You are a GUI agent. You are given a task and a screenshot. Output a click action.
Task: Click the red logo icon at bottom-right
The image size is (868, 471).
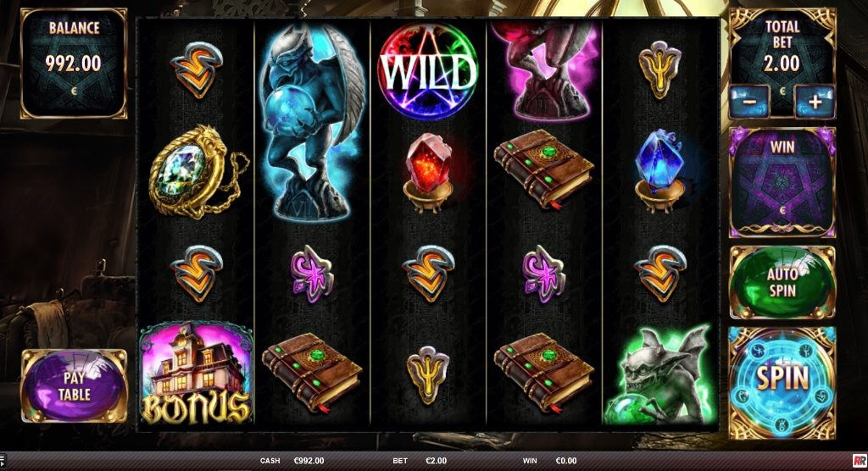tap(860, 461)
